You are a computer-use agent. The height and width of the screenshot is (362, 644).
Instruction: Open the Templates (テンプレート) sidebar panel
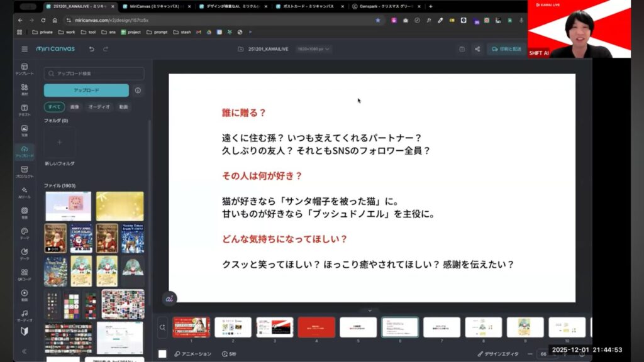tap(25, 69)
